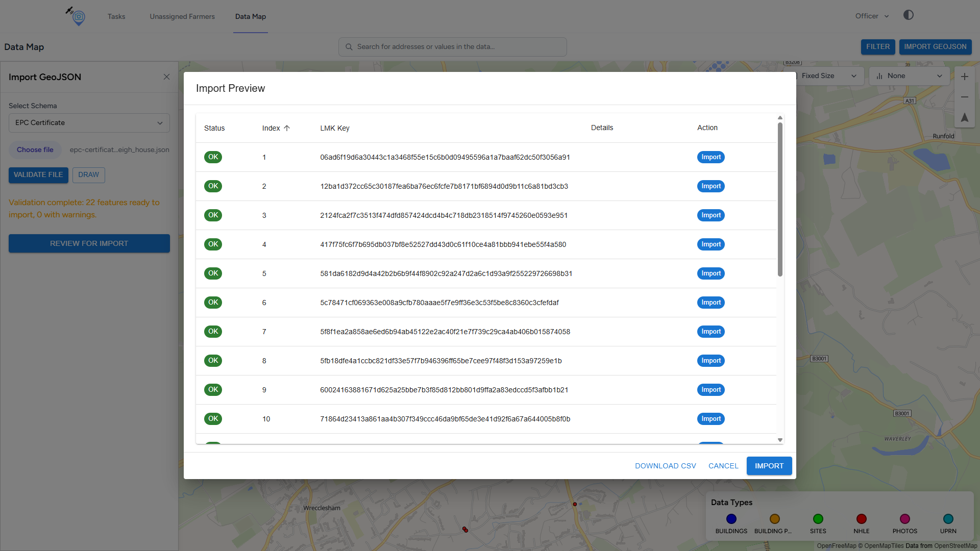The image size is (980, 551).
Task: Click the app logo icon
Action: 77,16
